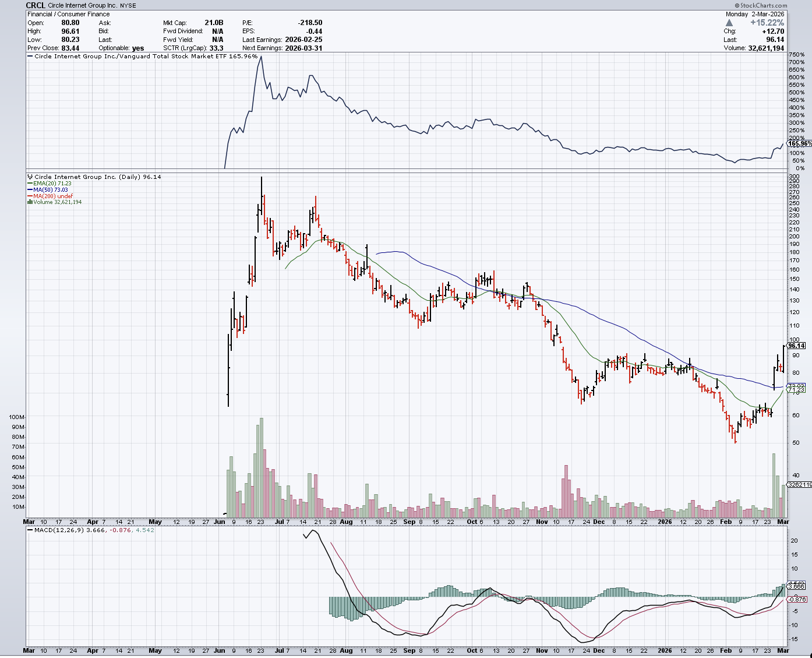812x658 pixels.
Task: Click the 2026 year marker on the date axis
Action: coord(665,522)
